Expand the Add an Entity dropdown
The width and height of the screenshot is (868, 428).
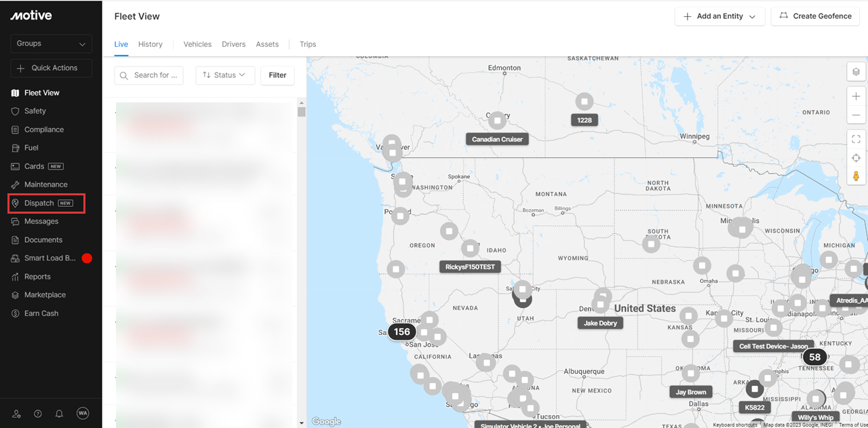719,16
